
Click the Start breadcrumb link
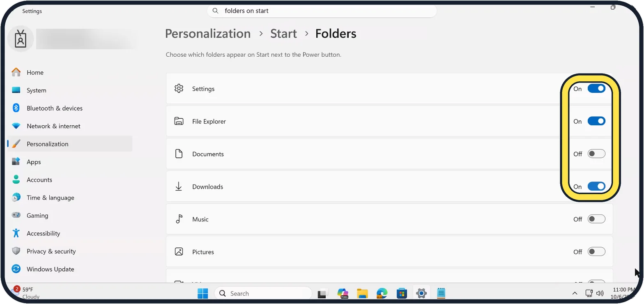click(x=283, y=34)
